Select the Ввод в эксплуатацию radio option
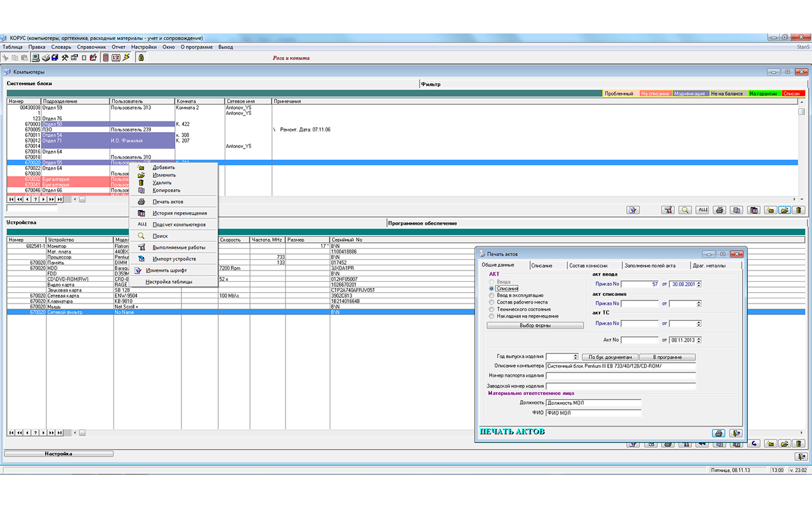Viewport: 812px width, 508px height. [492, 295]
